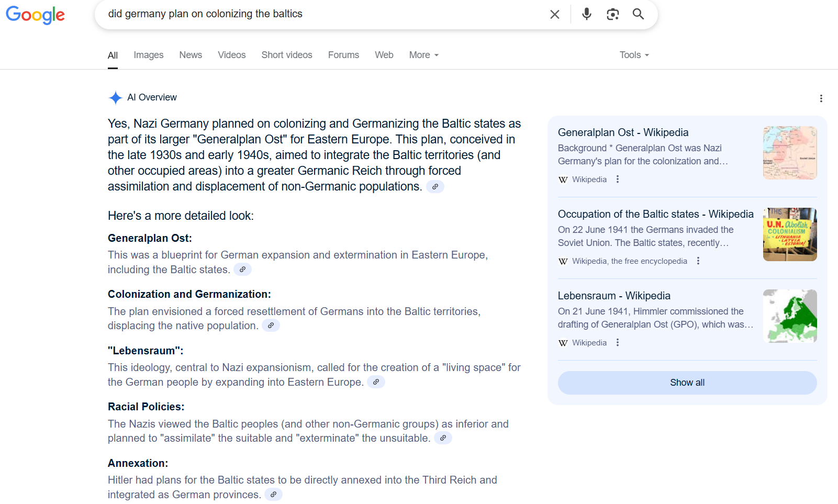Switch to the Web tab

pos(384,55)
